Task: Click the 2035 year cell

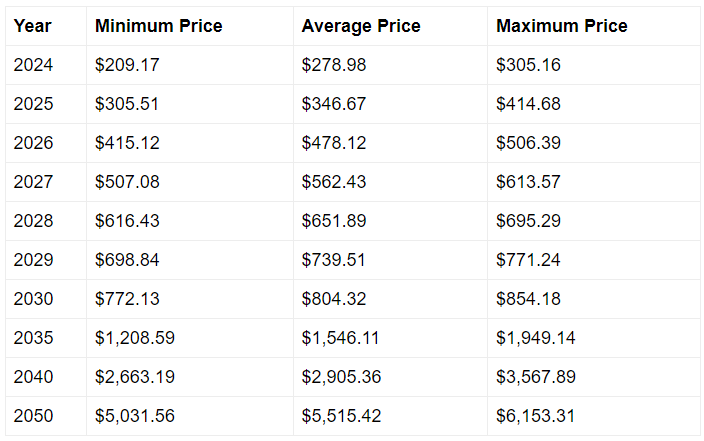Action: (x=46, y=339)
